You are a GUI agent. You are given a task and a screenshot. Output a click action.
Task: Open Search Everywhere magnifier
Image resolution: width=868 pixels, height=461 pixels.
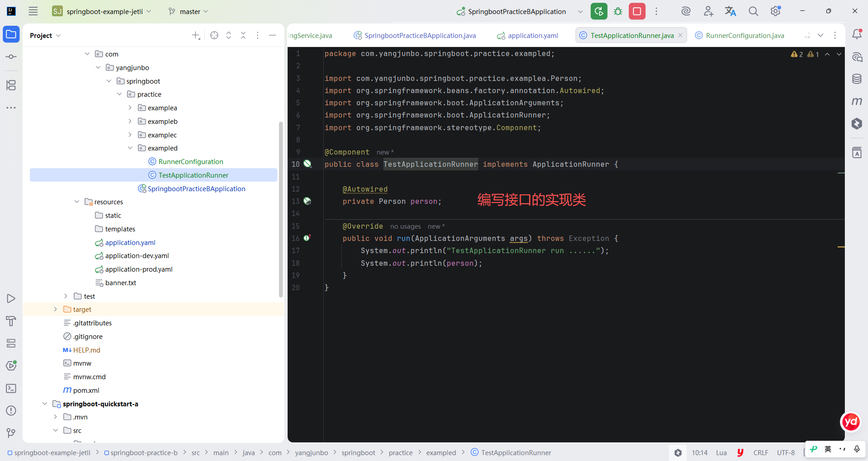pos(753,11)
